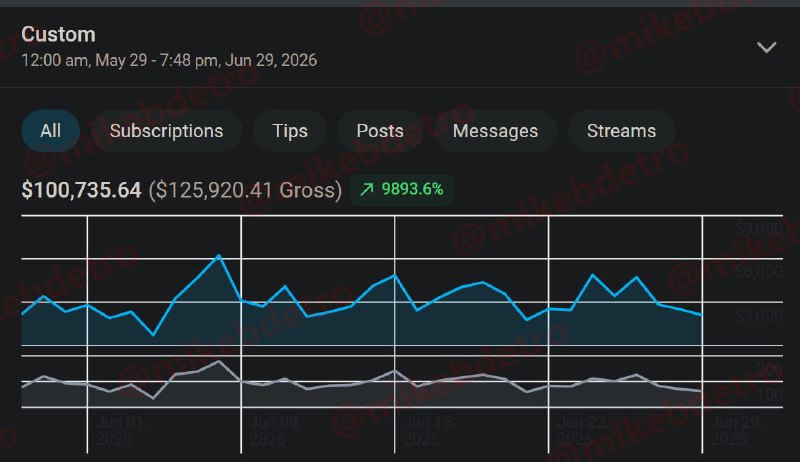Open the Posts earnings filter

380,131
